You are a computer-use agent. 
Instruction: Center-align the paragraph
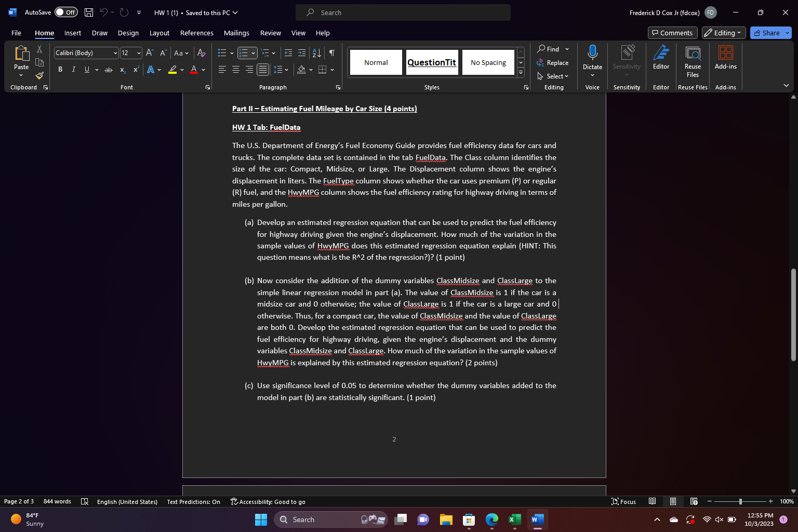pos(236,70)
